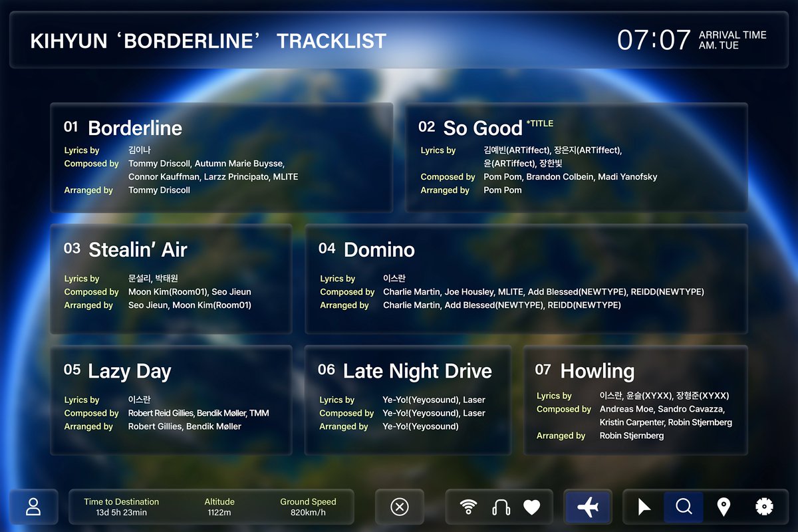798x532 pixels.
Task: Click the Ground Speed label
Action: pos(309,501)
